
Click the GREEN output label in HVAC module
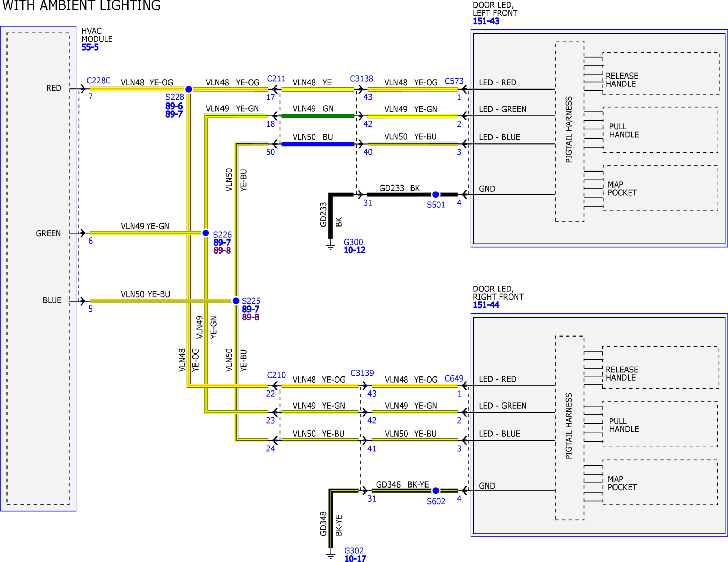click(x=48, y=233)
